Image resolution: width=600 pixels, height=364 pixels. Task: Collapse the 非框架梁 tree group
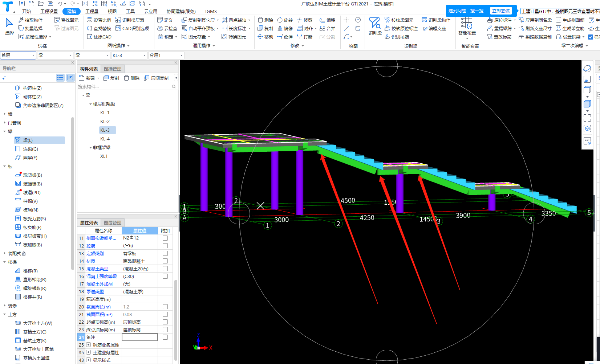(90, 148)
